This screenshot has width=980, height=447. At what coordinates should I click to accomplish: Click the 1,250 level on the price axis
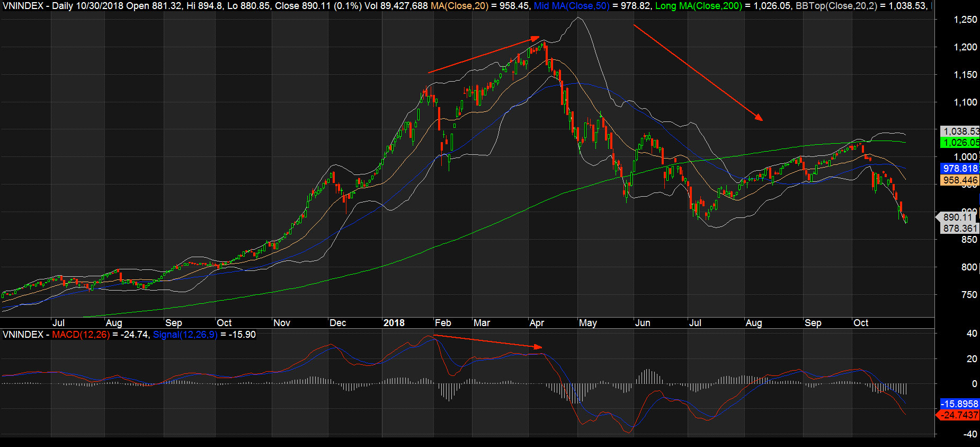coord(965,20)
